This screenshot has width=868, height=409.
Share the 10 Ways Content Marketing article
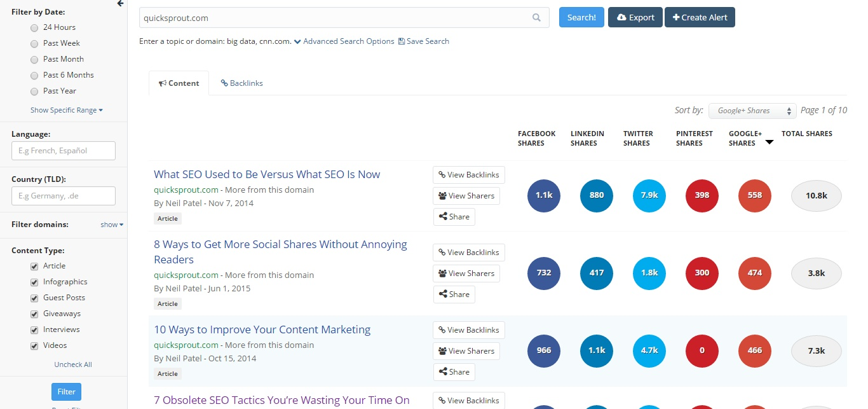[454, 372]
